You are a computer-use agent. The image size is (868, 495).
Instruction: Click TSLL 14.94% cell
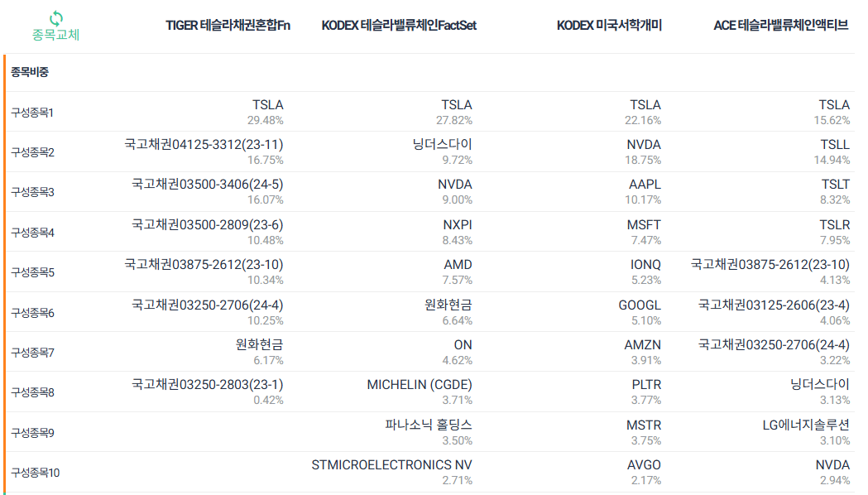(x=832, y=151)
